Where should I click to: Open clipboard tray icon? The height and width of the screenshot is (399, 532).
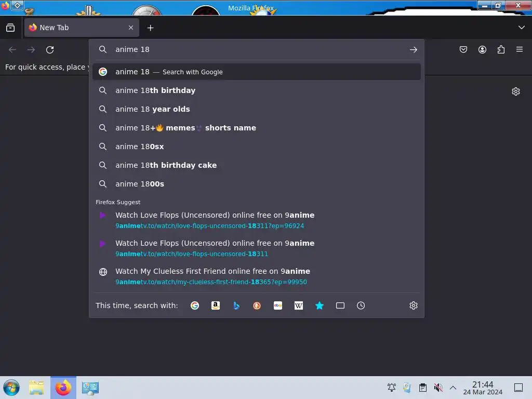(x=423, y=387)
